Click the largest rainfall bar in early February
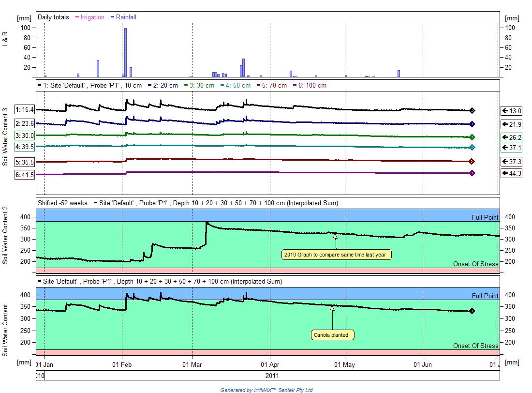 (x=126, y=53)
